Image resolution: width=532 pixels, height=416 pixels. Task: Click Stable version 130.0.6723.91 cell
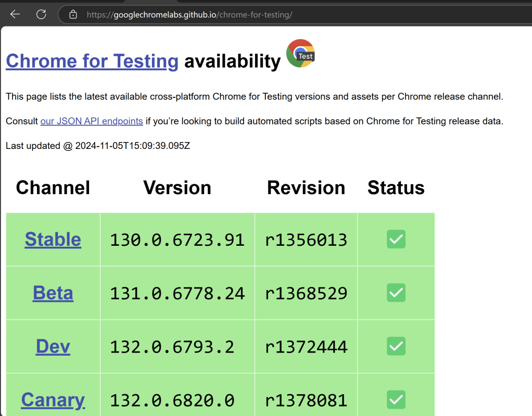[177, 239]
